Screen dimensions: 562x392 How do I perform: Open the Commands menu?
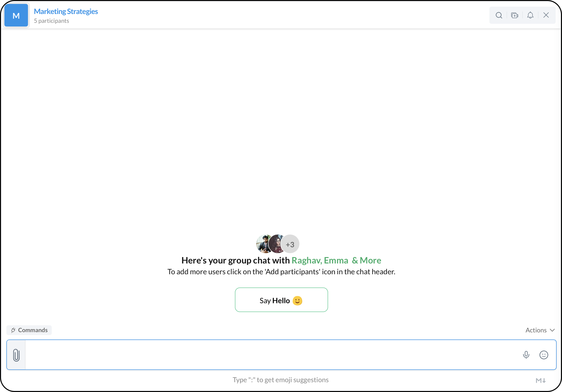point(29,330)
